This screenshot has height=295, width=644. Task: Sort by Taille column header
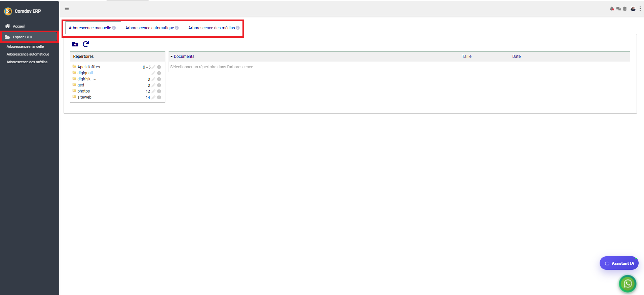coord(466,57)
